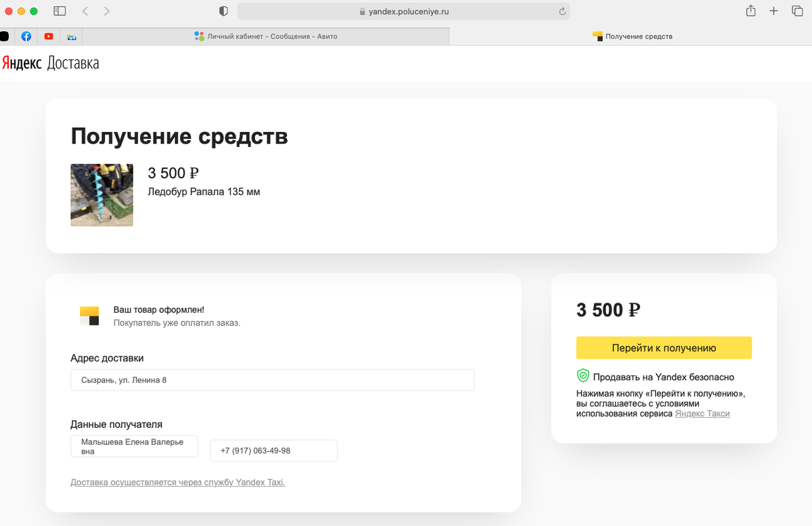Click the Сызрань, ул. Ленина 8 address field
This screenshot has width=812, height=526.
272,380
